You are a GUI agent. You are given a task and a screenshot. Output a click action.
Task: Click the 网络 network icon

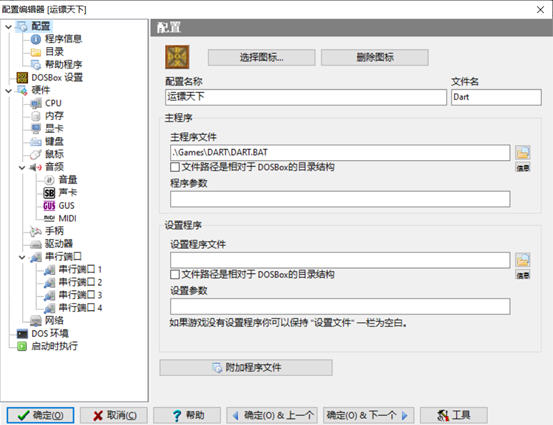[x=36, y=321]
